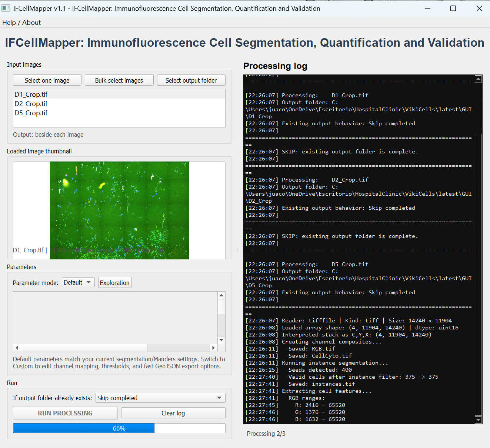Click the Saved: CellCyto.tif log line

299,356
